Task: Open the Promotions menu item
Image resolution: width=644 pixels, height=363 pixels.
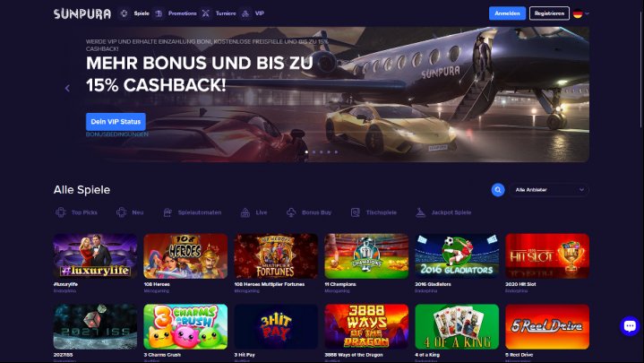Action: 183,13
